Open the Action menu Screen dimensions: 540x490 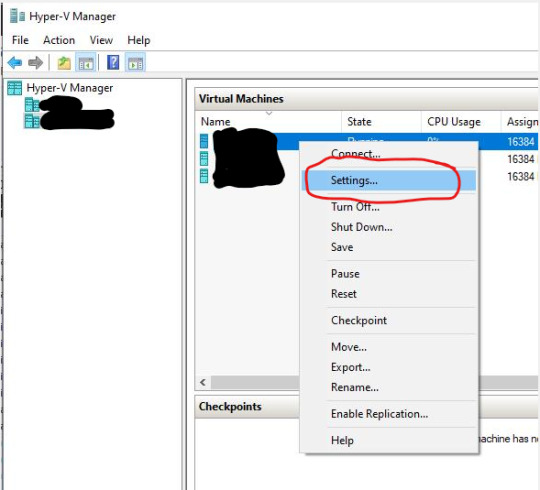click(59, 40)
